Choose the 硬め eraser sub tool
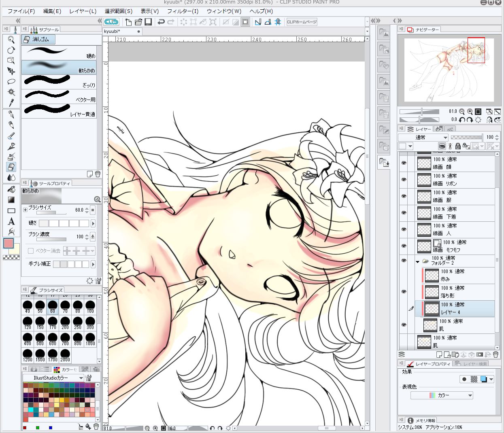 (59, 53)
